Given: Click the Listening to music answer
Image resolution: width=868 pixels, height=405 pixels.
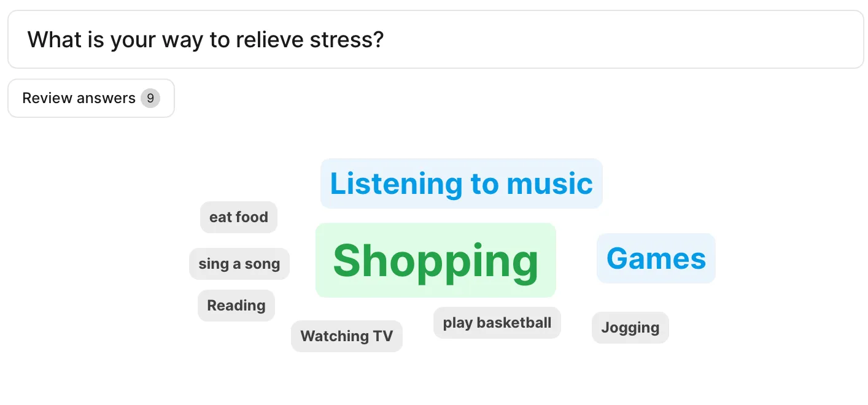Looking at the screenshot, I should pos(461,183).
